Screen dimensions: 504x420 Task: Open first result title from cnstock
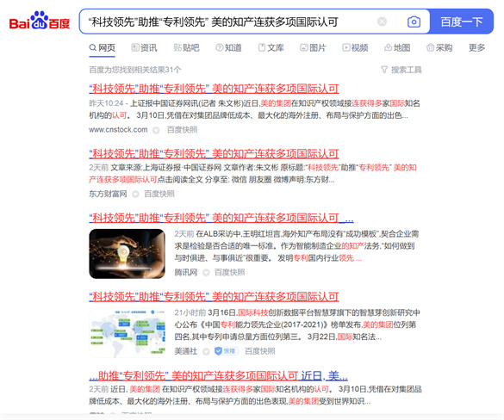(214, 89)
